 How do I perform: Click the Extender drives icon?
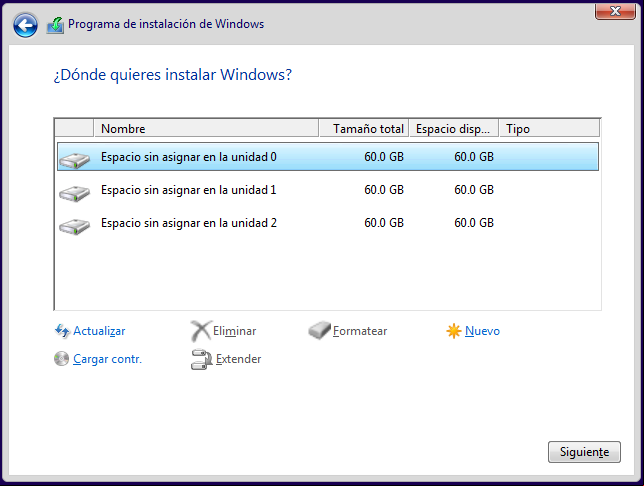202,359
